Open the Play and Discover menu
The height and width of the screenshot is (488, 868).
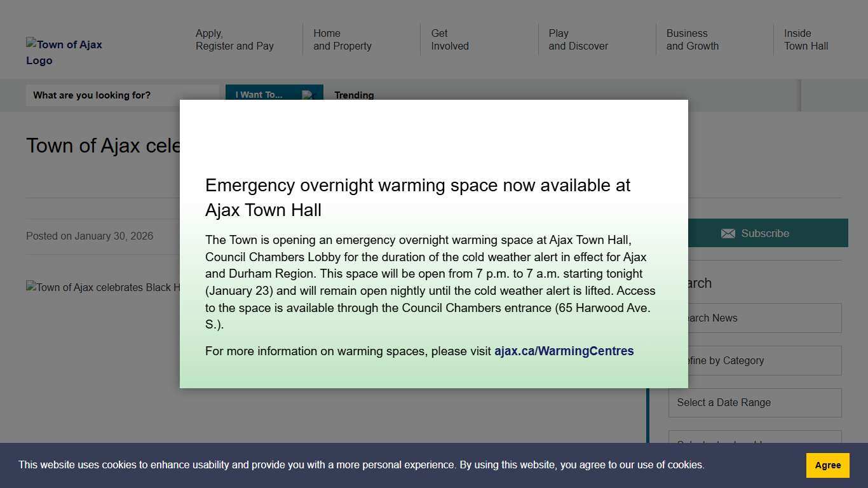(578, 39)
